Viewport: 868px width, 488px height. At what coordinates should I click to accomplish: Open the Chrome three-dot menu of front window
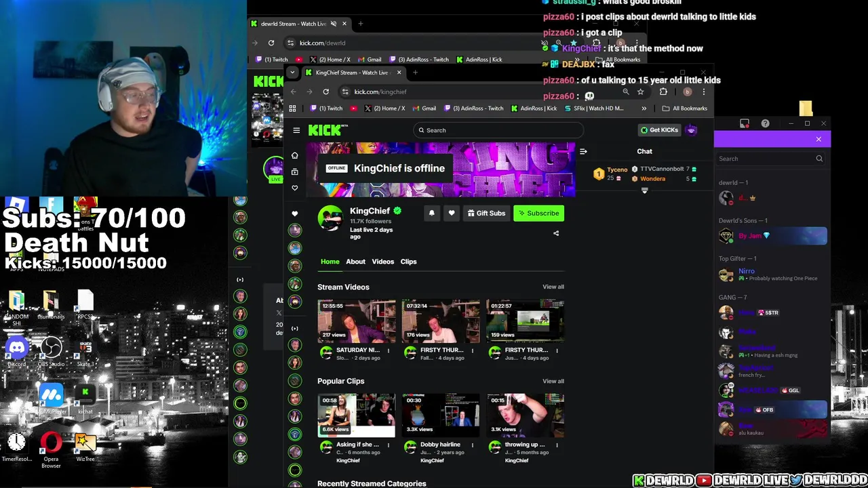point(703,91)
